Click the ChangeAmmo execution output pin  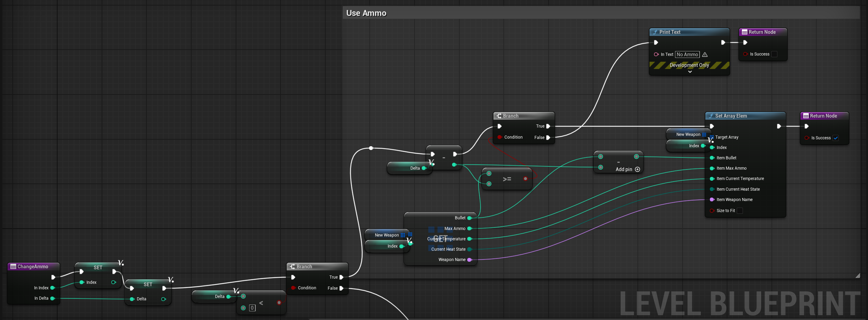coord(53,277)
